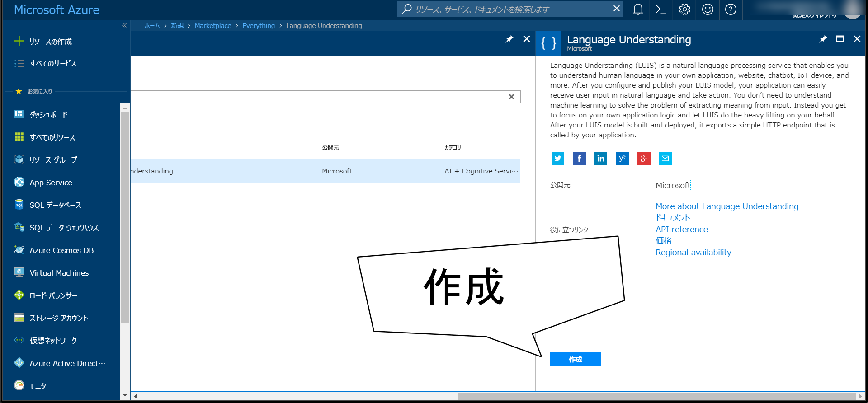Clear the marketplace filter field

tap(511, 97)
